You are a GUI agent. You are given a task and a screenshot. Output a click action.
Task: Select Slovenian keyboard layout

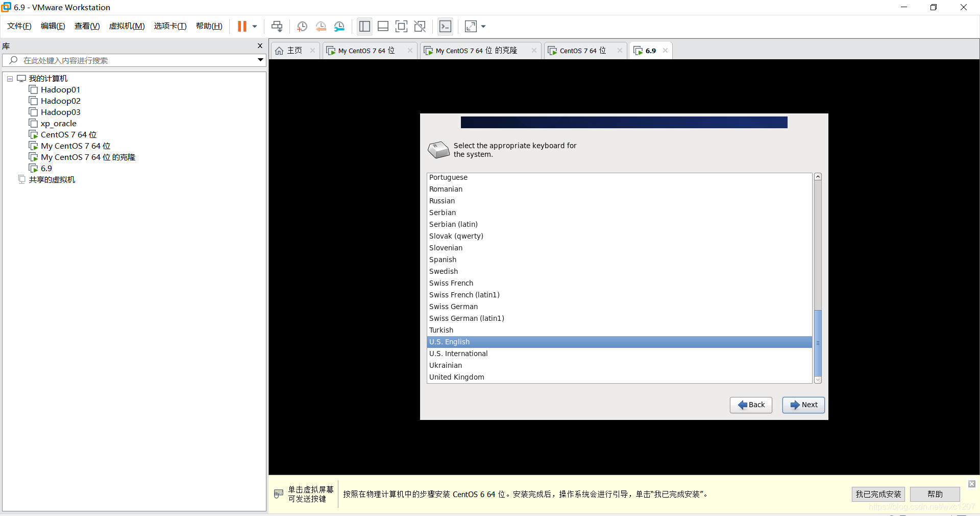coord(619,248)
